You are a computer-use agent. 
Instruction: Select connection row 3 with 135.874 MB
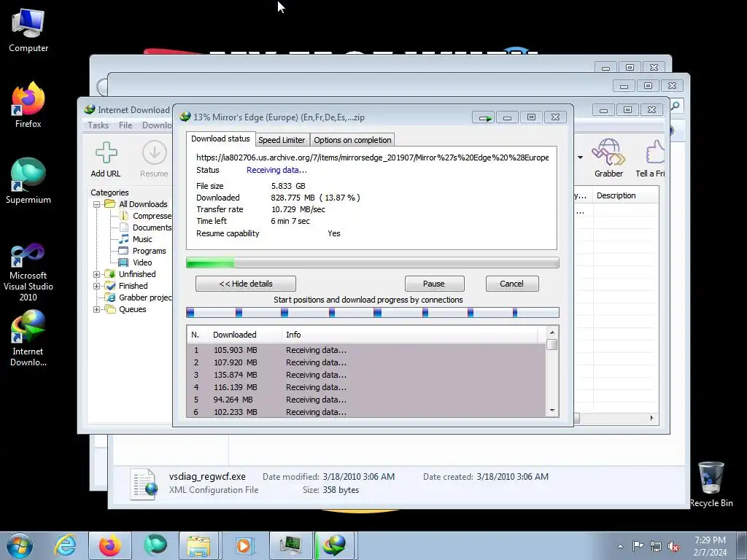[x=366, y=376]
